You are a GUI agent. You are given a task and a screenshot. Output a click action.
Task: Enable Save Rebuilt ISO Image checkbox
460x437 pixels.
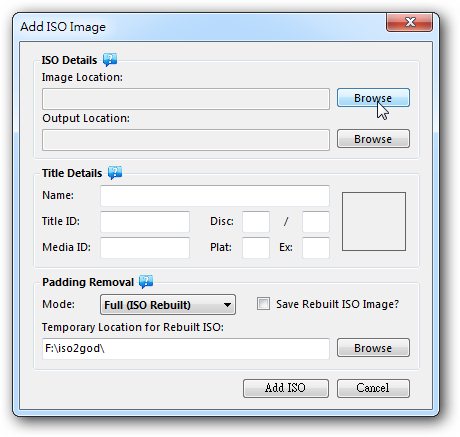pos(263,304)
